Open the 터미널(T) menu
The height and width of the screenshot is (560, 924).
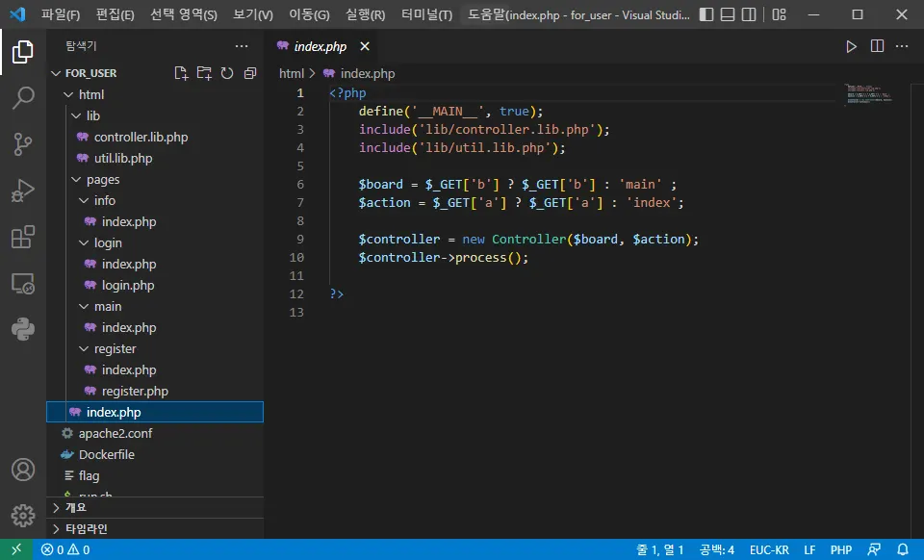click(x=426, y=15)
